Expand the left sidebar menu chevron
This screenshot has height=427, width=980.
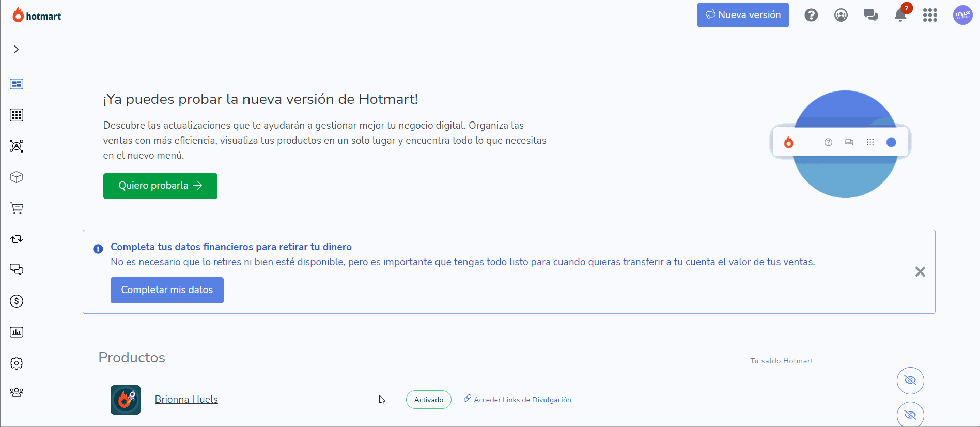click(17, 49)
